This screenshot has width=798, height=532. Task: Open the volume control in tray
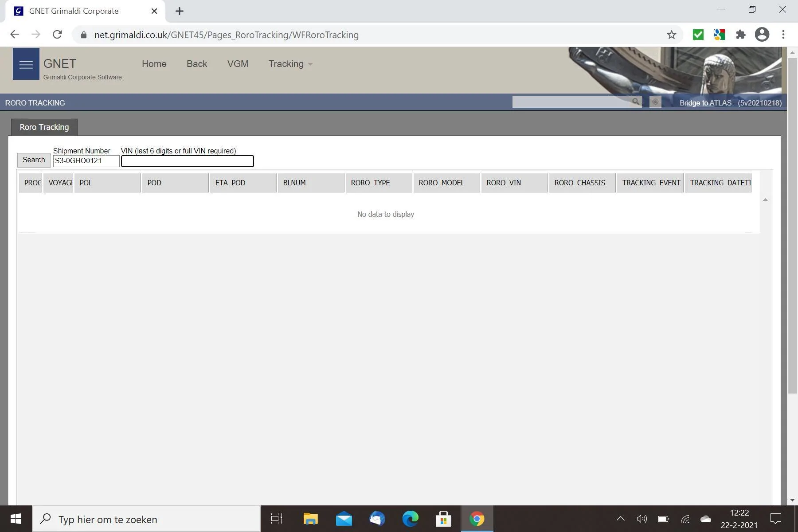tap(642, 519)
